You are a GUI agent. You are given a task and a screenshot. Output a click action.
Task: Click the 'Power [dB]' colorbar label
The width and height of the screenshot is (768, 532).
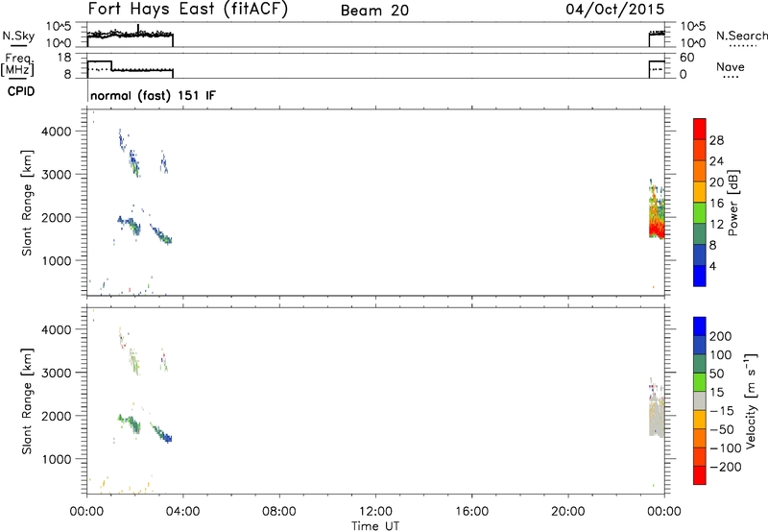tap(733, 203)
